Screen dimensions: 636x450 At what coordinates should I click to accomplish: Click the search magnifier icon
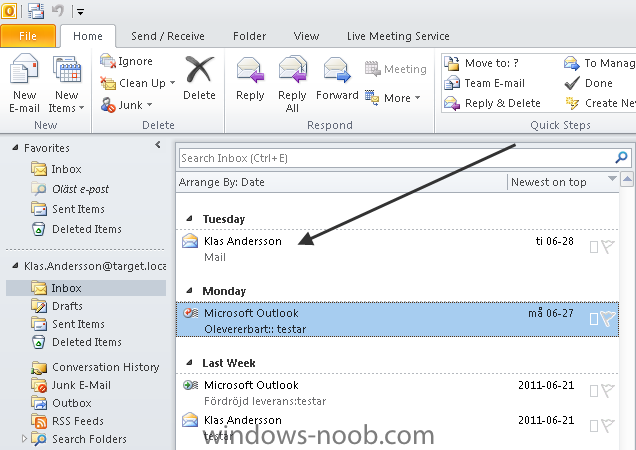621,158
